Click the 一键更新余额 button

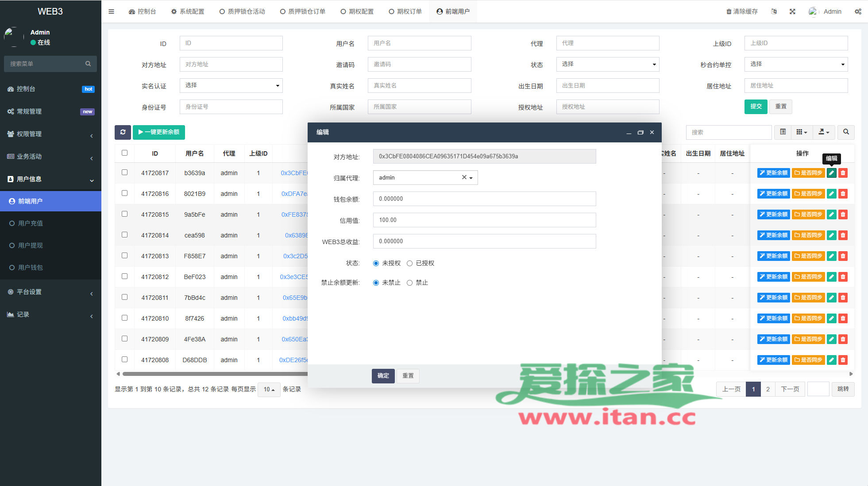(159, 132)
